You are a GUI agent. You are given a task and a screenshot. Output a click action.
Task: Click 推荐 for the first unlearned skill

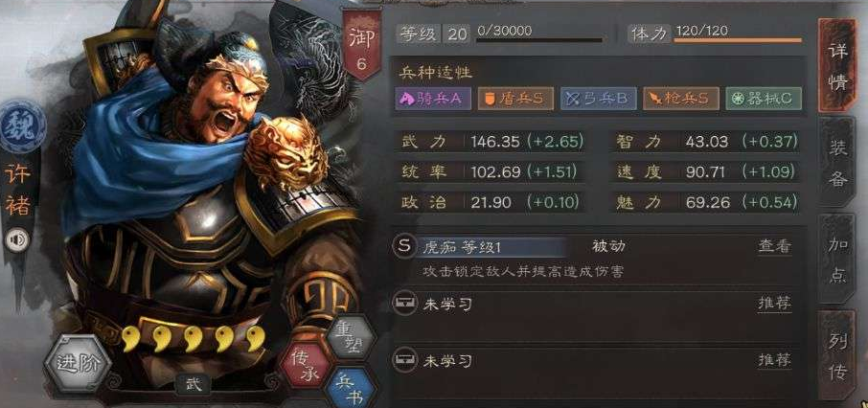[x=774, y=304]
